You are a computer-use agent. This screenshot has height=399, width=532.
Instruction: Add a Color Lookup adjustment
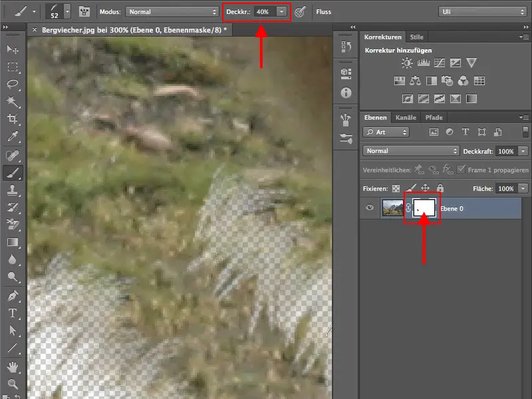pyautogui.click(x=479, y=80)
